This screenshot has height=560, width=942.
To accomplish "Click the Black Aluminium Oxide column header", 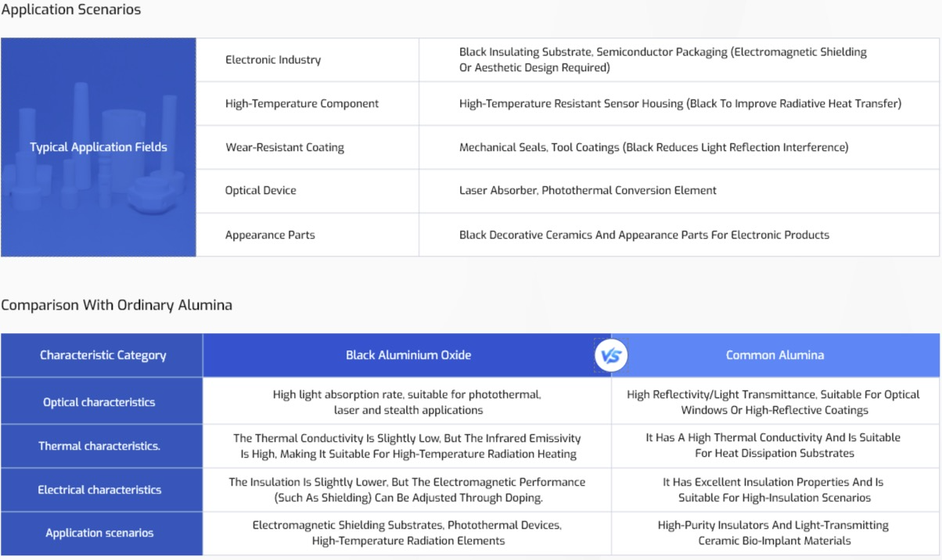I will click(x=408, y=356).
